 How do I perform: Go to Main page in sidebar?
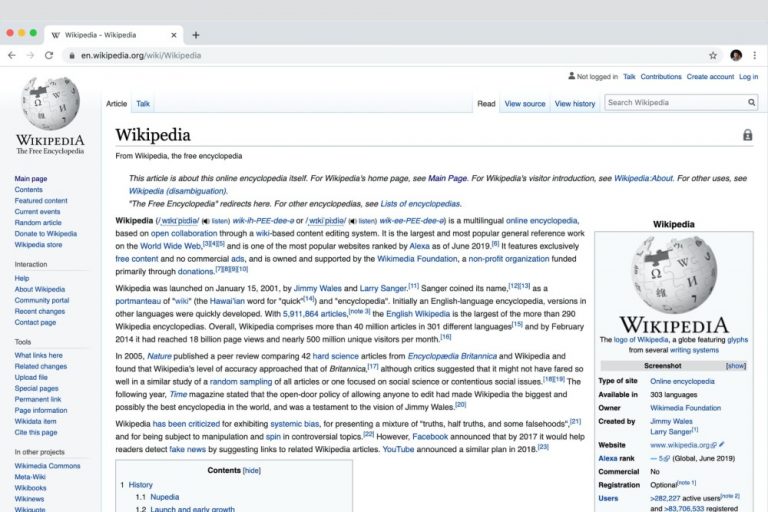(31, 179)
